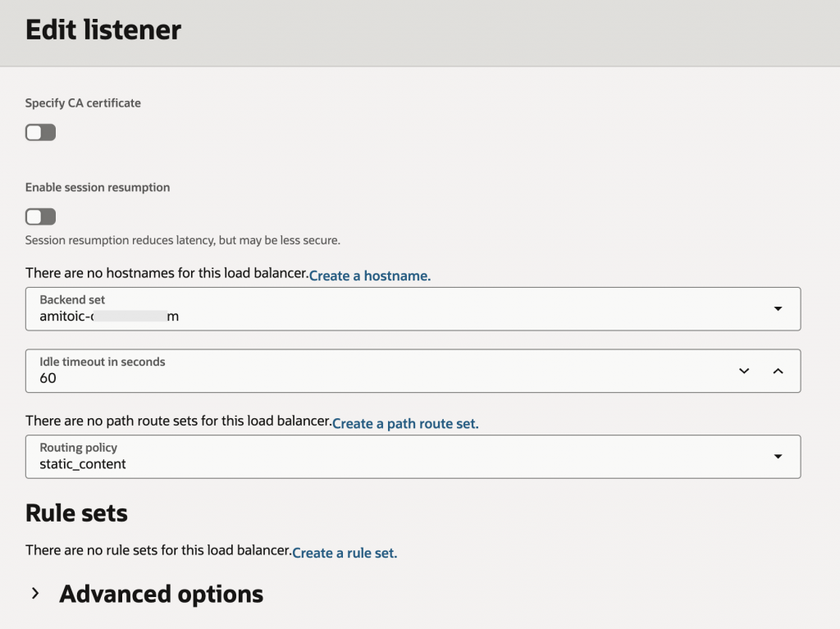Click the Specify CA certificate label

83,103
